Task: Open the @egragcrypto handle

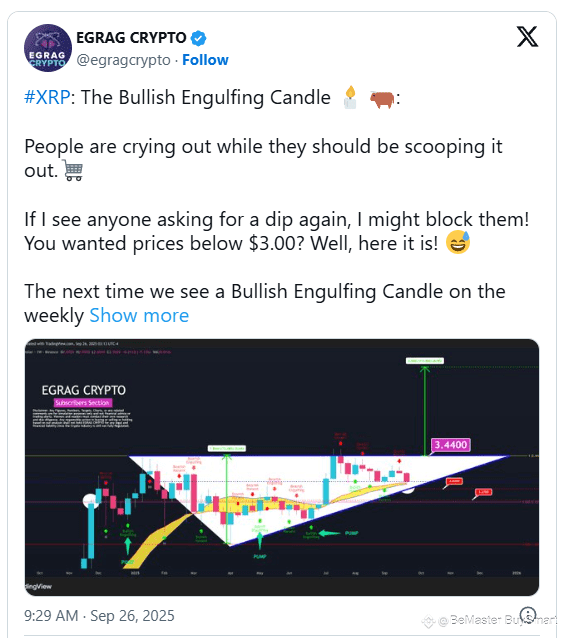Action: 124,60
